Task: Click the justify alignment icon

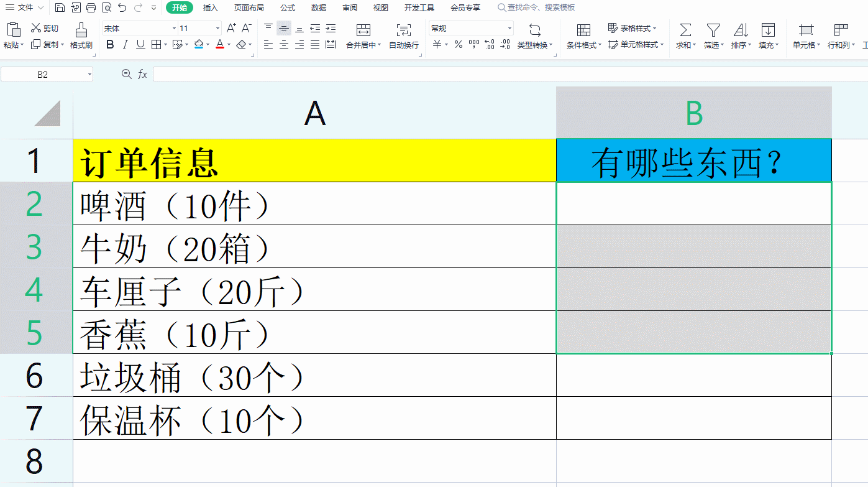Action: point(315,44)
